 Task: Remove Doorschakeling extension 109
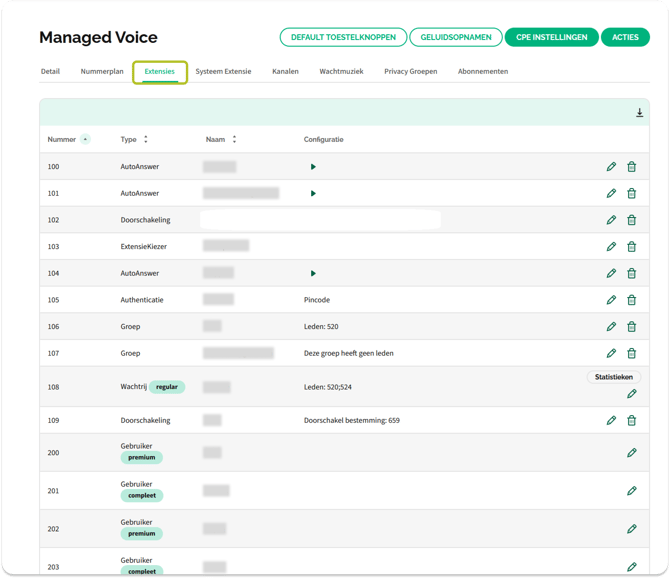click(631, 420)
